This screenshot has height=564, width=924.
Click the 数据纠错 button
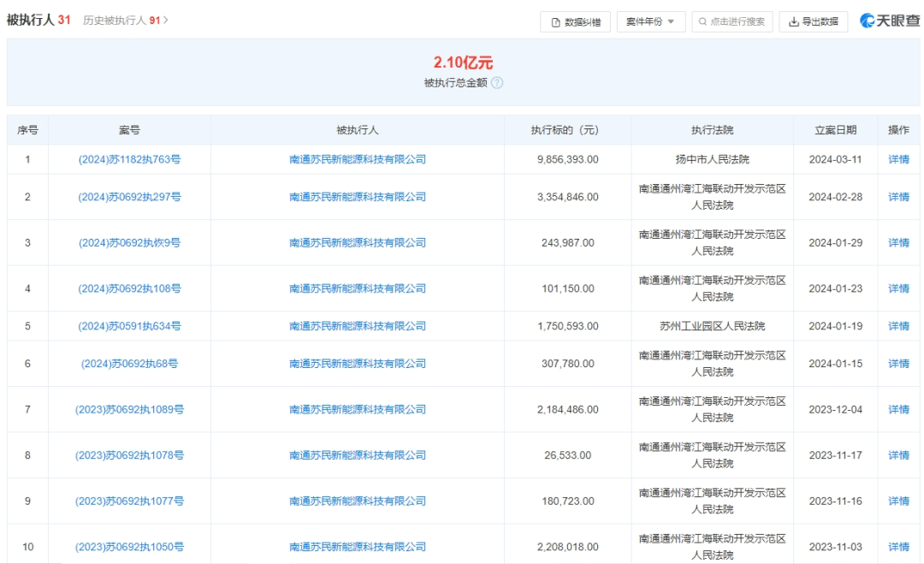575,21
